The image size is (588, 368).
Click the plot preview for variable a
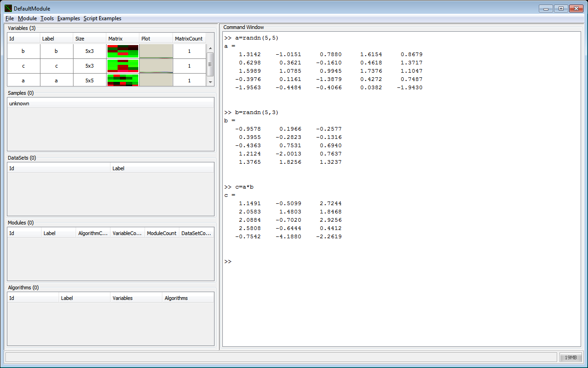tap(156, 80)
